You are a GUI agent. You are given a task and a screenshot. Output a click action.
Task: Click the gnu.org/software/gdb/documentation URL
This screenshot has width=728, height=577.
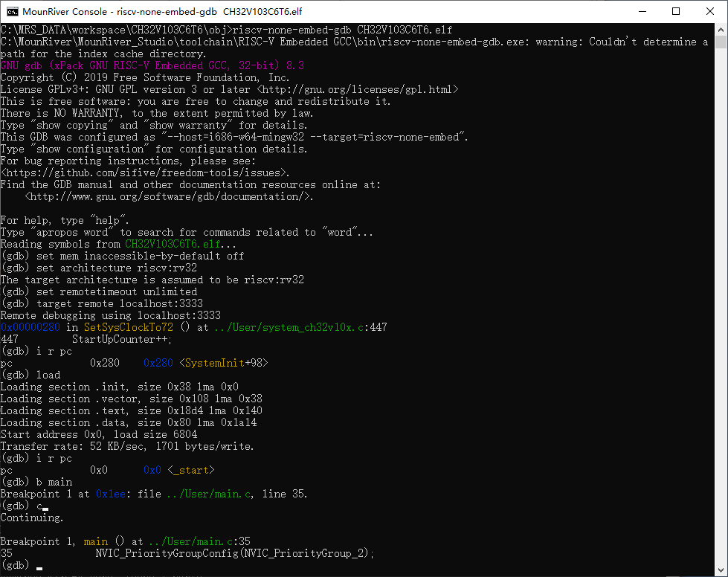[167, 196]
